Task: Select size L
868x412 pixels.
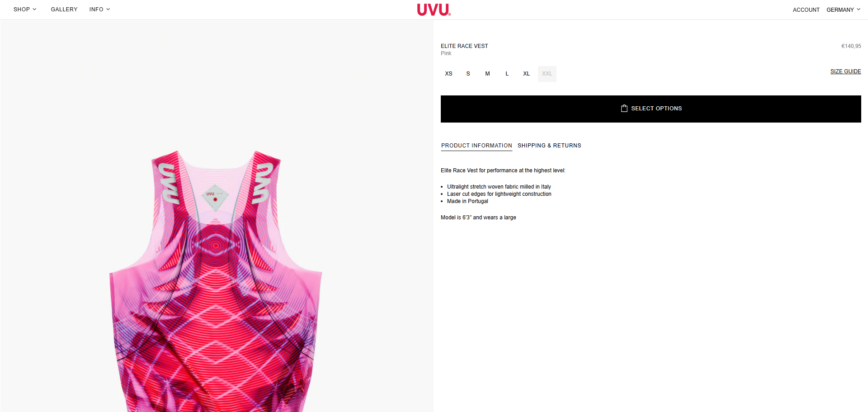Action: coord(507,74)
